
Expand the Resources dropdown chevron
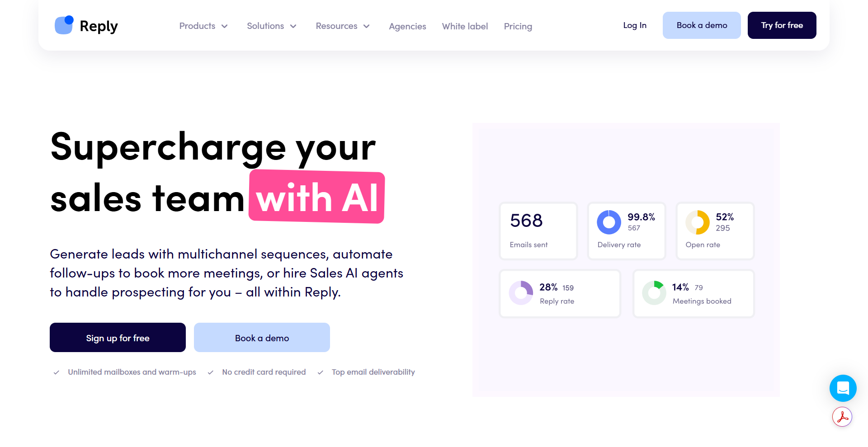tap(367, 26)
